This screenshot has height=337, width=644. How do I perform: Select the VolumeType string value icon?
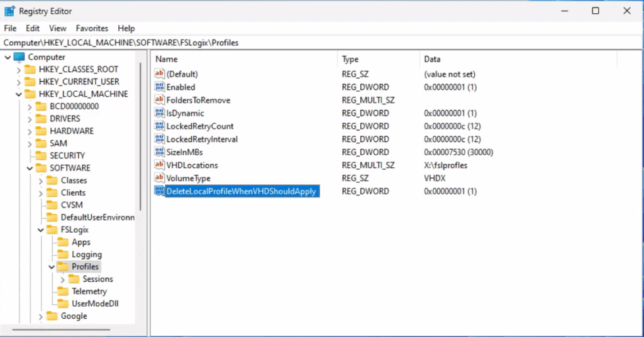click(159, 178)
